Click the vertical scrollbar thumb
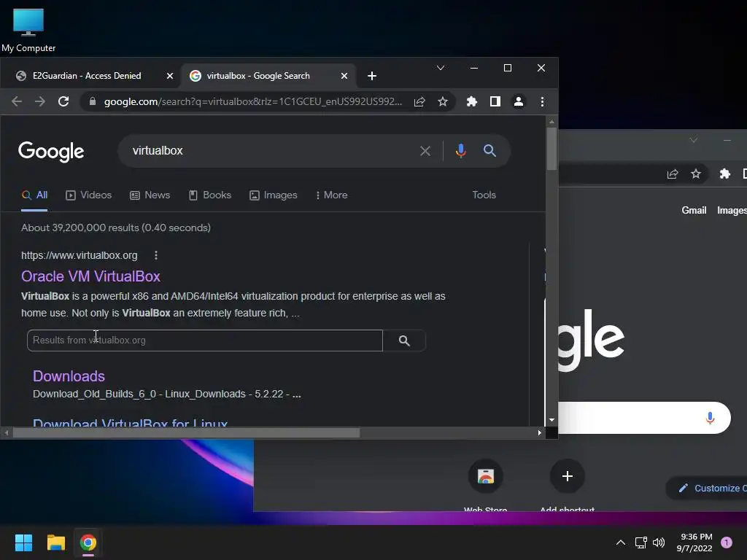Viewport: 747px width, 560px height. point(551,149)
